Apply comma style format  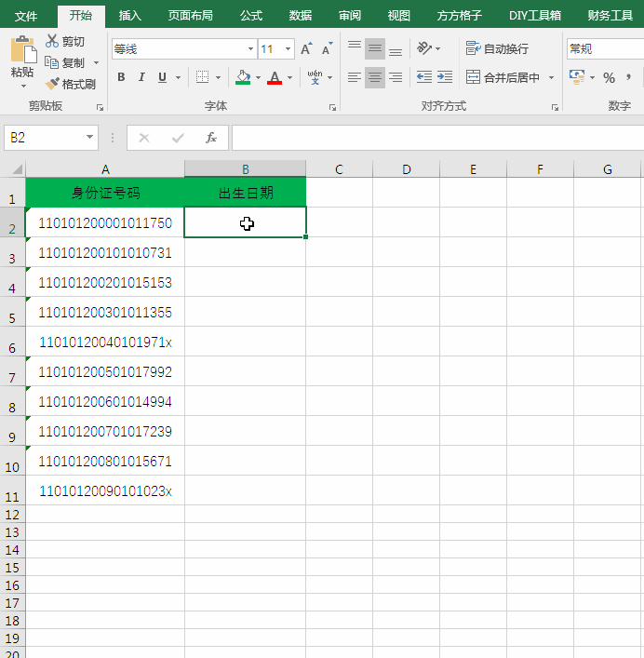[628, 77]
